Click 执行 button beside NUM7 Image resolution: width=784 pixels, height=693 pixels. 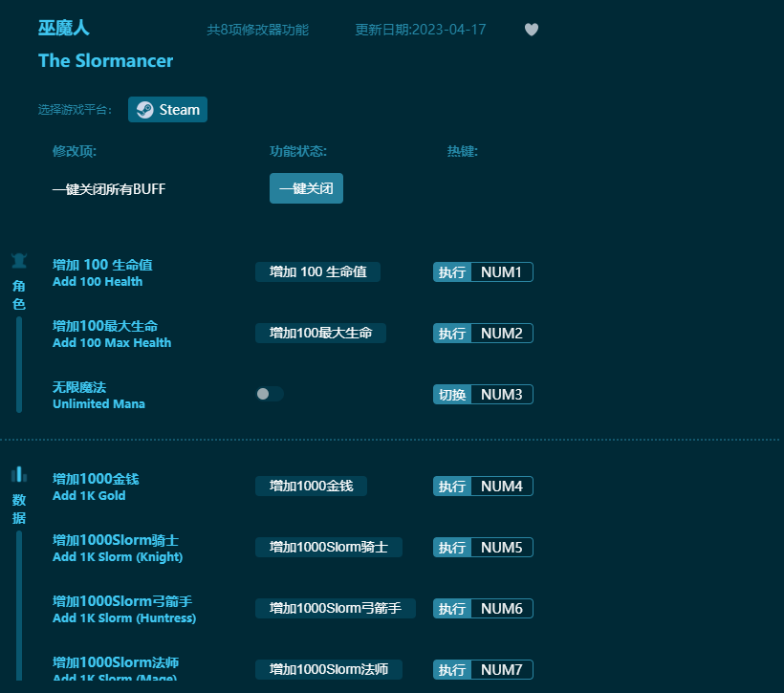pos(452,669)
